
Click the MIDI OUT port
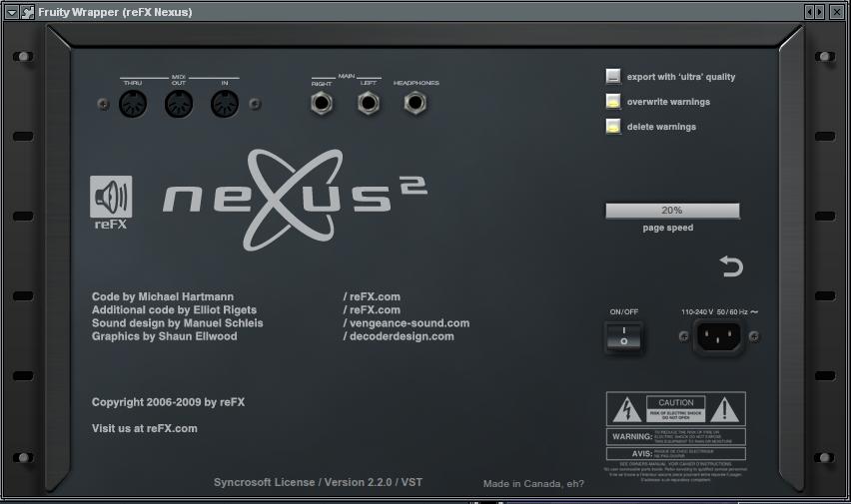click(x=179, y=104)
